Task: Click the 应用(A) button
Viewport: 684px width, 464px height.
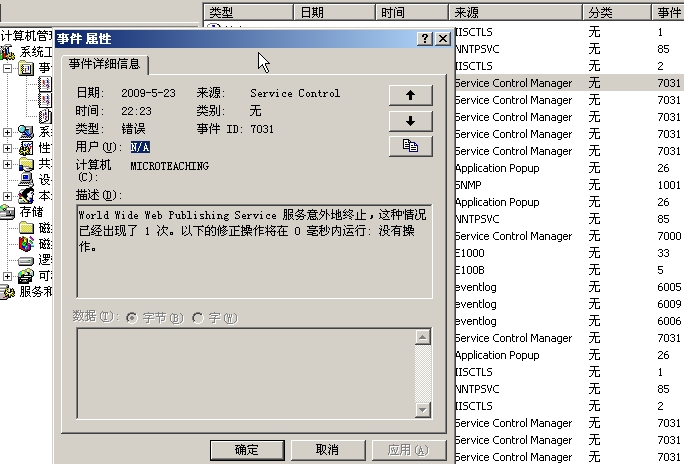Action: 409,450
